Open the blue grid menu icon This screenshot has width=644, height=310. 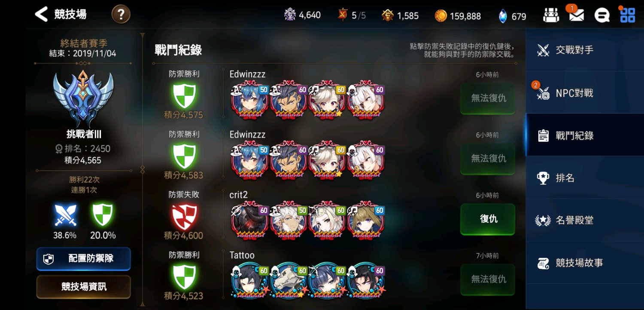pos(627,15)
